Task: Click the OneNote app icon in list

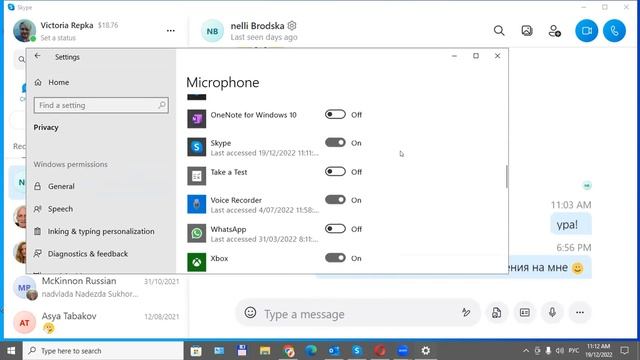Action: tap(196, 119)
